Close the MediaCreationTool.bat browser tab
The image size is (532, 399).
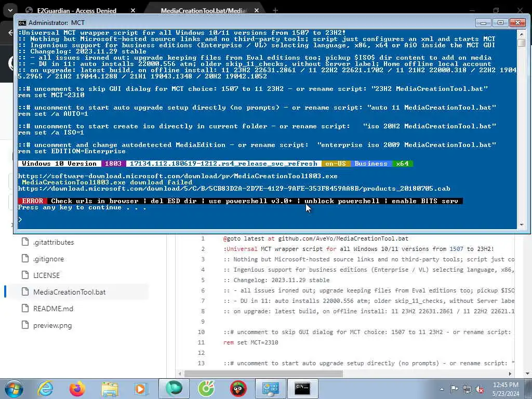257,10
